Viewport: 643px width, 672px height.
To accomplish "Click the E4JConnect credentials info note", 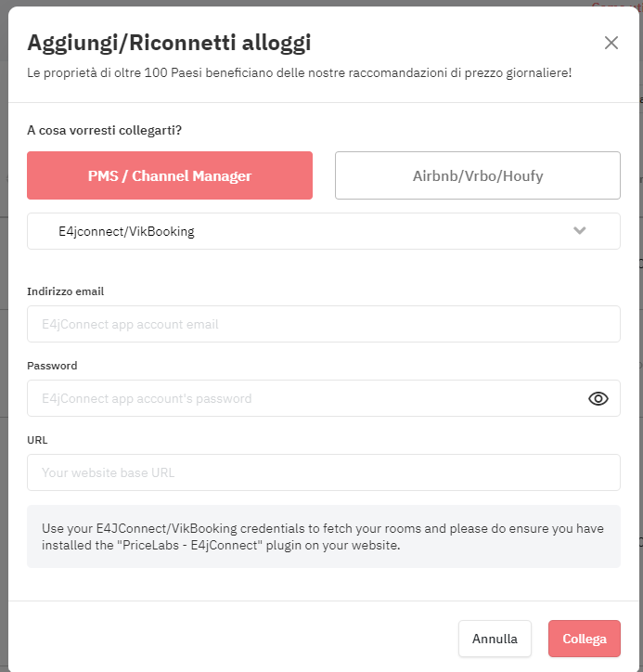I will click(x=324, y=536).
